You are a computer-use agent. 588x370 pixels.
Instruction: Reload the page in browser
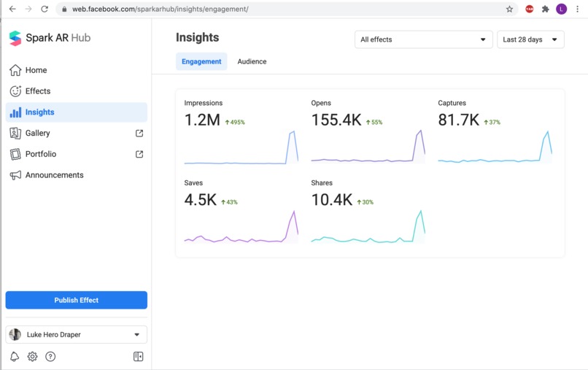(x=45, y=9)
